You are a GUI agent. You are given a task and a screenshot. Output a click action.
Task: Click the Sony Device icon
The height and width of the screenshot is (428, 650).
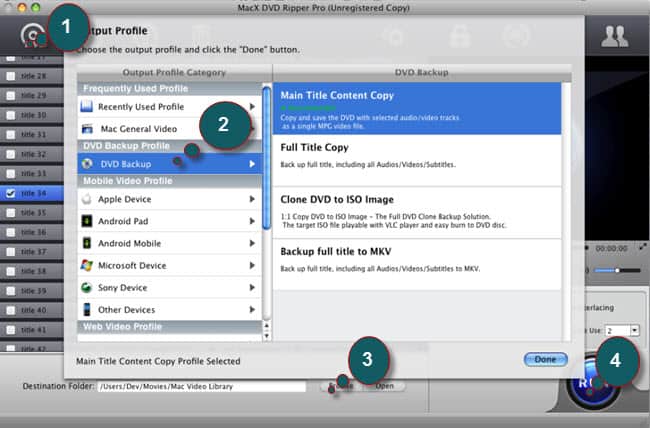(87, 287)
